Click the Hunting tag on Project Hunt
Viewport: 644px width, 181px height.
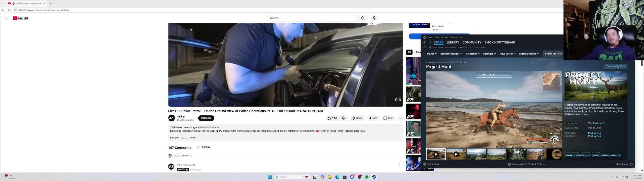point(569,156)
